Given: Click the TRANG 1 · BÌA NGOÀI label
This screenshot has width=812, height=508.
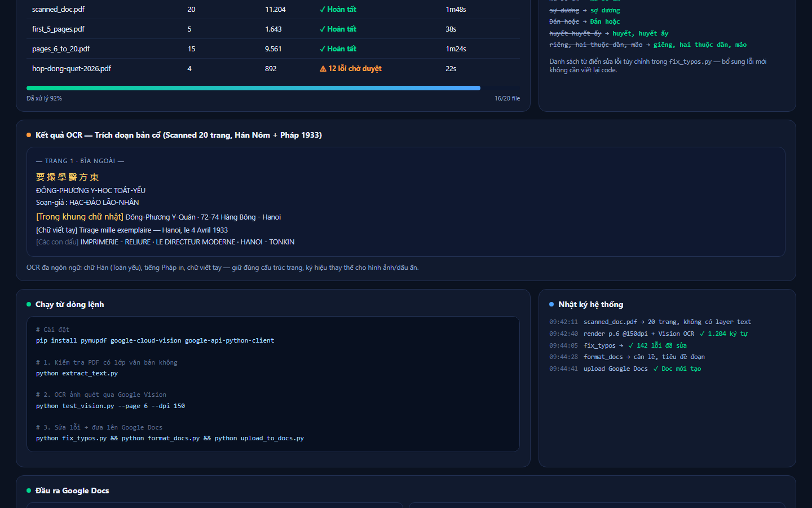Looking at the screenshot, I should coord(80,161).
